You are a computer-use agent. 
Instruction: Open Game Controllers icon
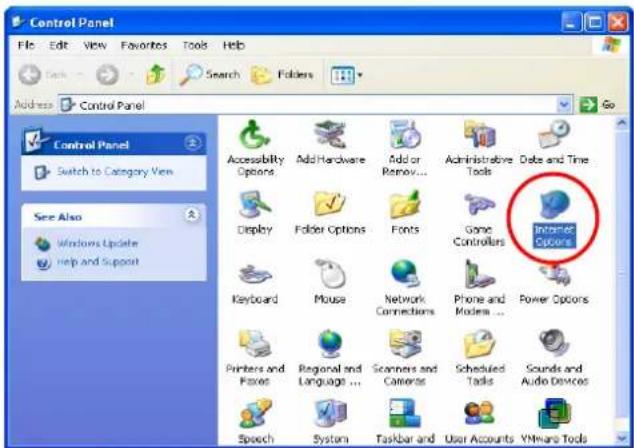pyautogui.click(x=479, y=219)
